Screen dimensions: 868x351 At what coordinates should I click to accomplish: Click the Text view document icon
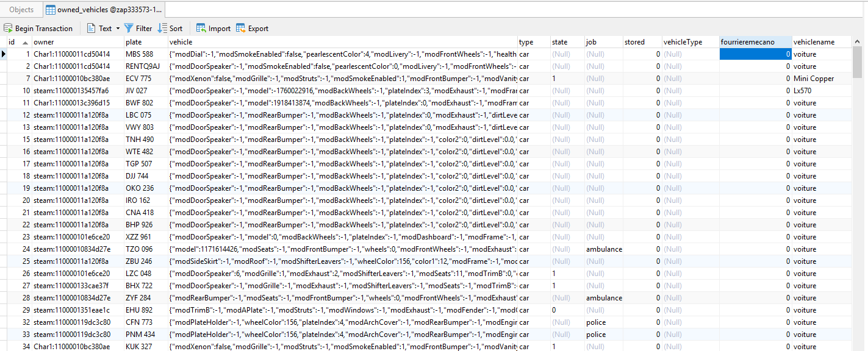click(x=91, y=29)
